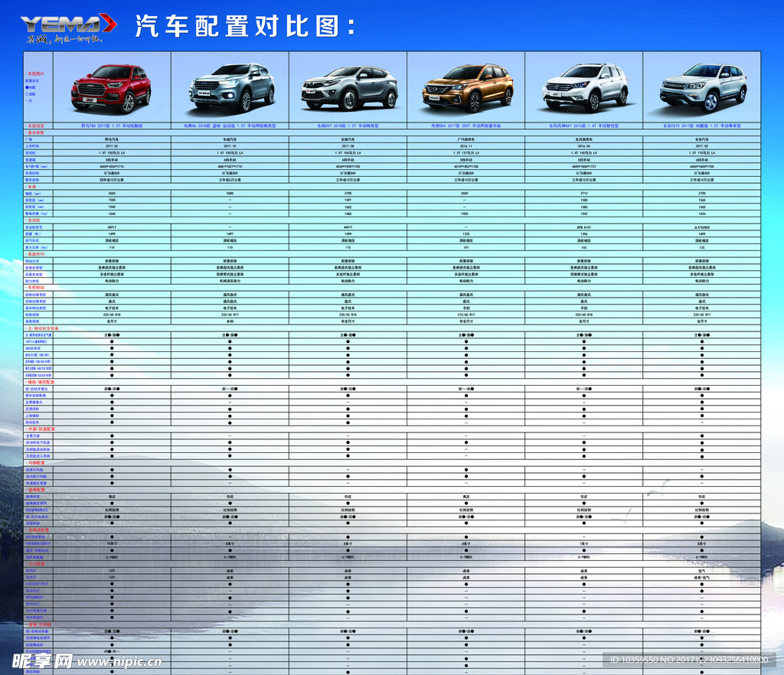Click 机械液压助力 cell for 哈弗H6
784x675 pixels.
tap(230, 282)
